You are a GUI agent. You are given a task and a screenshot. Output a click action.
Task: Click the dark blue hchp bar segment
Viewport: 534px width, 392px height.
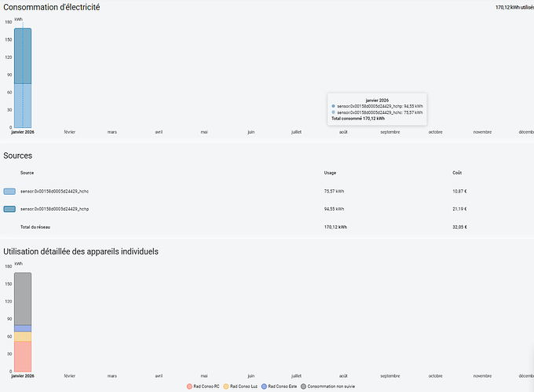pos(23,57)
